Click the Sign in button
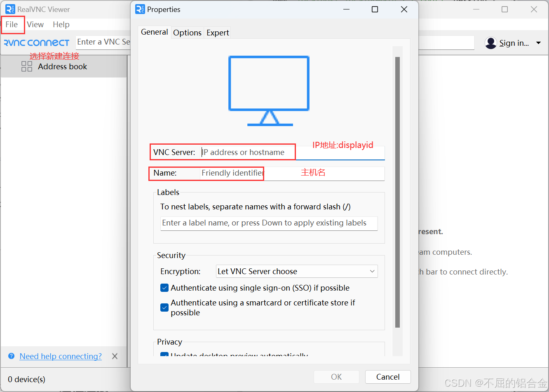The height and width of the screenshot is (392, 549). 514,43
